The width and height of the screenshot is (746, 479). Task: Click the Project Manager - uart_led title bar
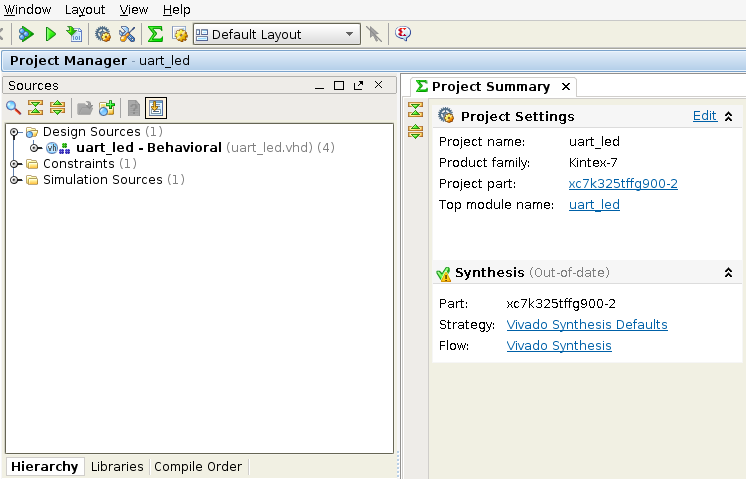coord(374,61)
